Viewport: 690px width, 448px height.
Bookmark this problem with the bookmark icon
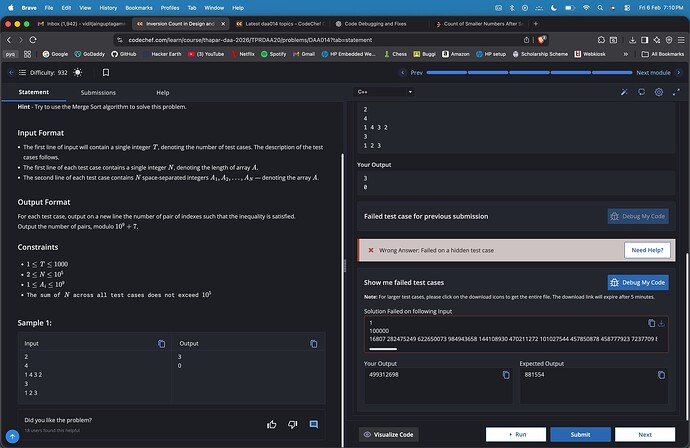click(106, 73)
